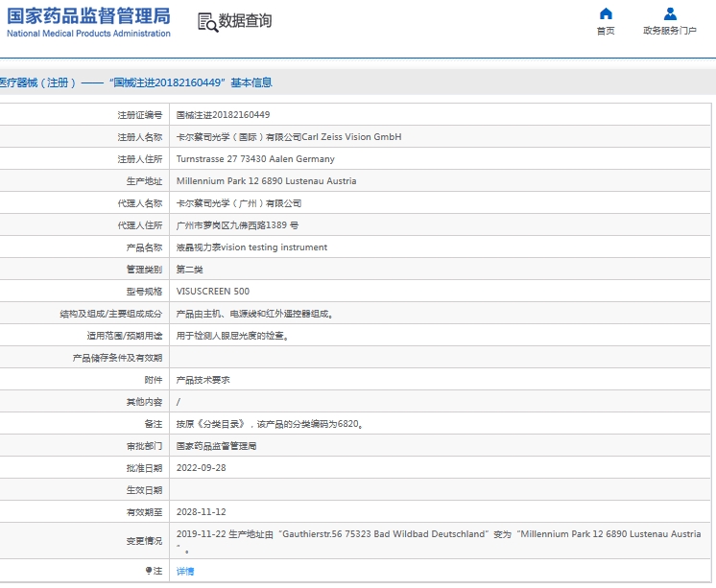The height and width of the screenshot is (588, 716).
Task: Select attachment value 产品技术要求
Action: pos(203,380)
